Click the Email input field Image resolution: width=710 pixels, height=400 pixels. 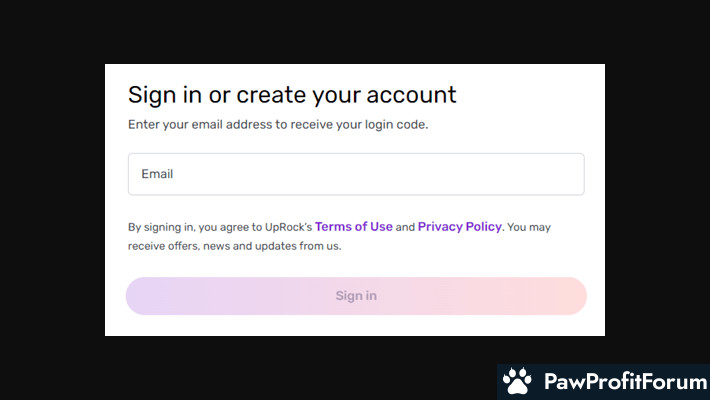click(356, 174)
